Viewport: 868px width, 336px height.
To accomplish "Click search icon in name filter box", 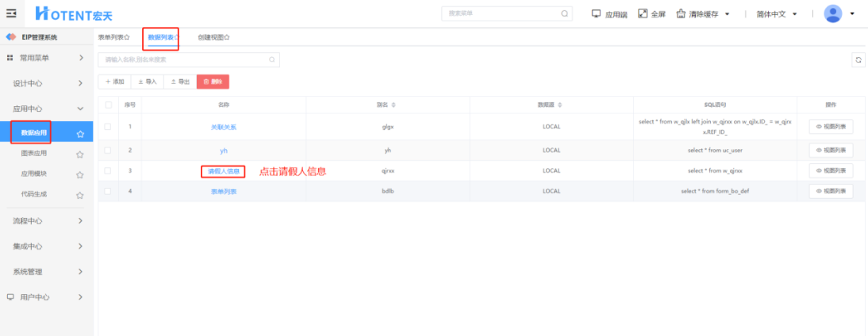I will click(x=272, y=59).
